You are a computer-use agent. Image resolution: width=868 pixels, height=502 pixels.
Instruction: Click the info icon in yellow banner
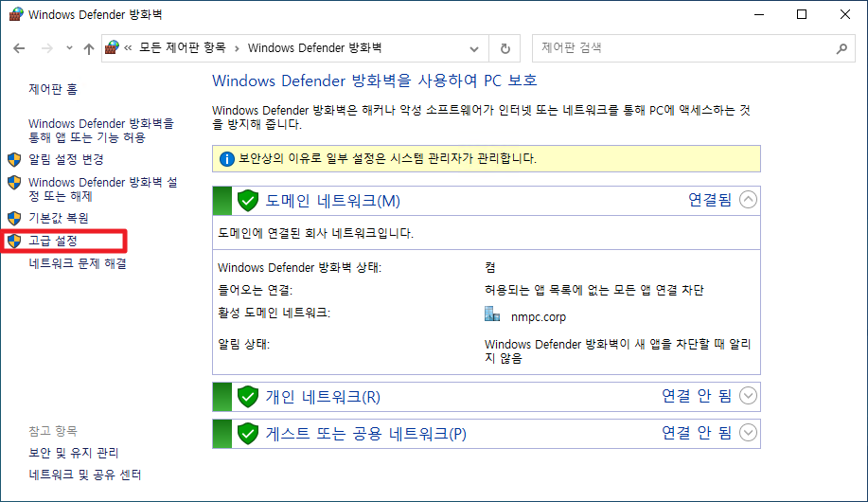(x=227, y=159)
